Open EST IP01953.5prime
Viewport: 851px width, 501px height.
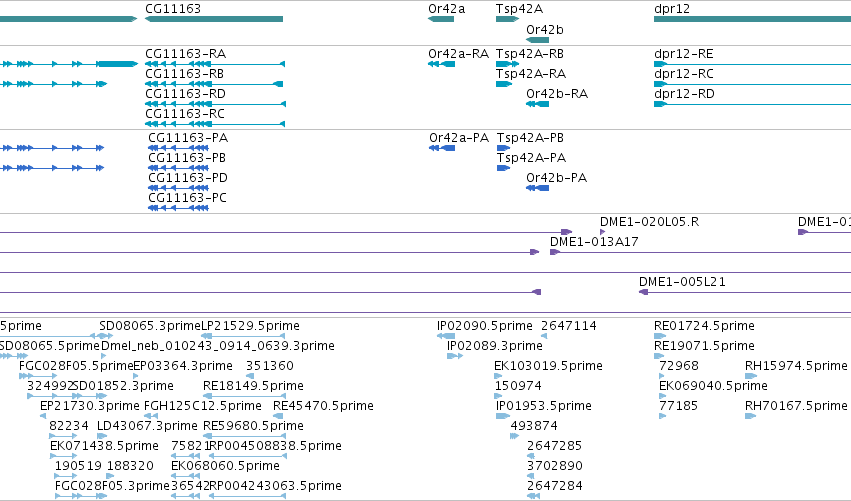(543, 407)
